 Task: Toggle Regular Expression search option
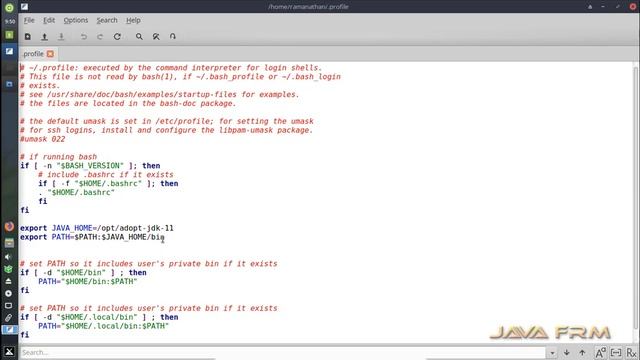point(631,352)
